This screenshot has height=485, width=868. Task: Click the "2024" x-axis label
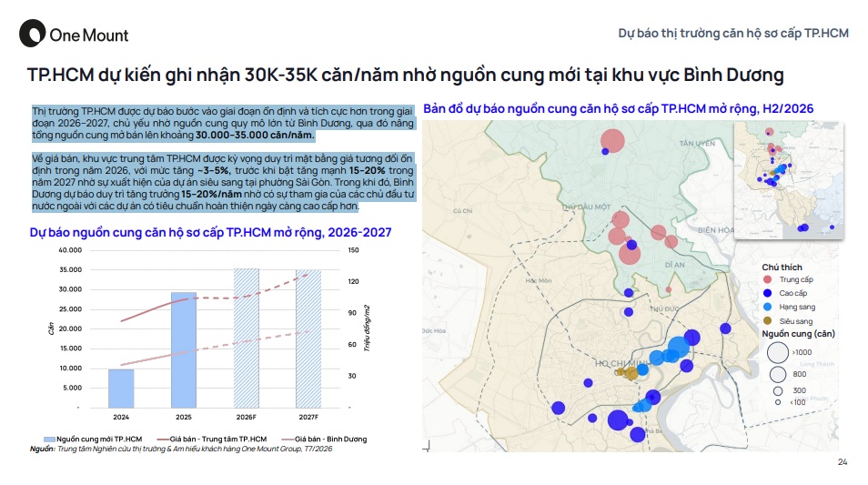[x=121, y=417]
